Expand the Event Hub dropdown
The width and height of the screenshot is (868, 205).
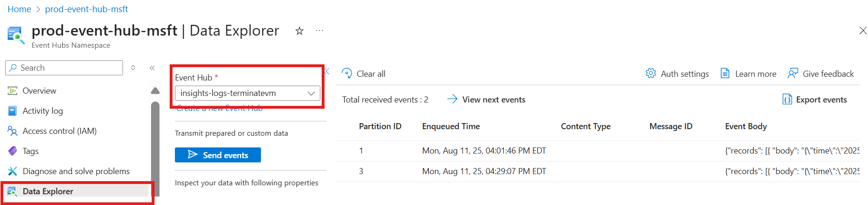[311, 93]
